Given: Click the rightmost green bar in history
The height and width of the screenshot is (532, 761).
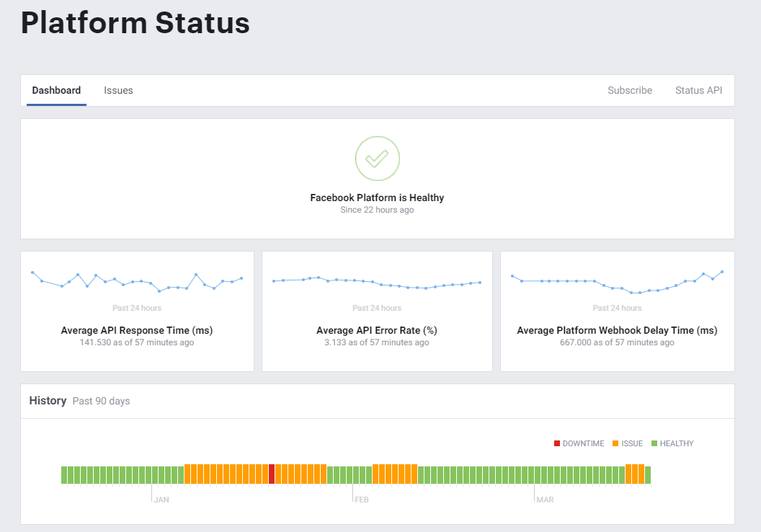Looking at the screenshot, I should coord(648,474).
